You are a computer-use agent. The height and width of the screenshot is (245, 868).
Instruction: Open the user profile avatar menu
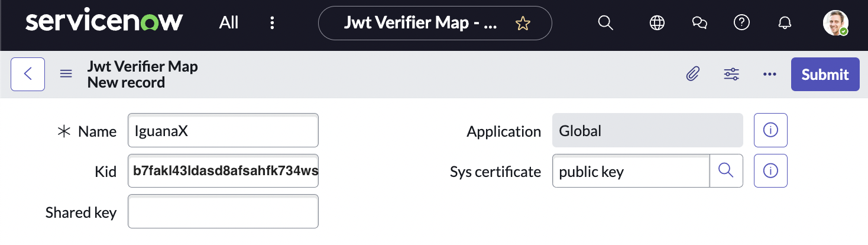(835, 23)
